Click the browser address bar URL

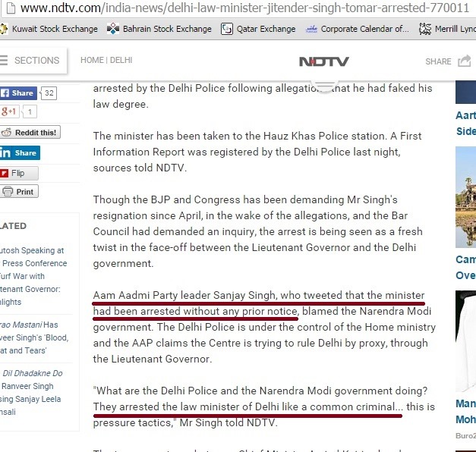[x=244, y=8]
